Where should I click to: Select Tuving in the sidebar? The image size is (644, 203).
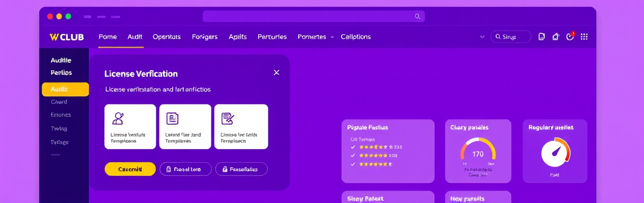tap(59, 128)
